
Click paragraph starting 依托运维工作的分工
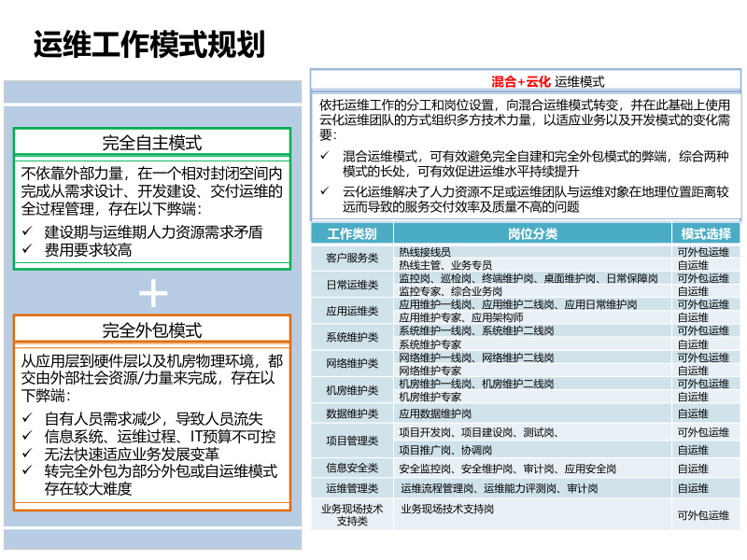click(524, 119)
